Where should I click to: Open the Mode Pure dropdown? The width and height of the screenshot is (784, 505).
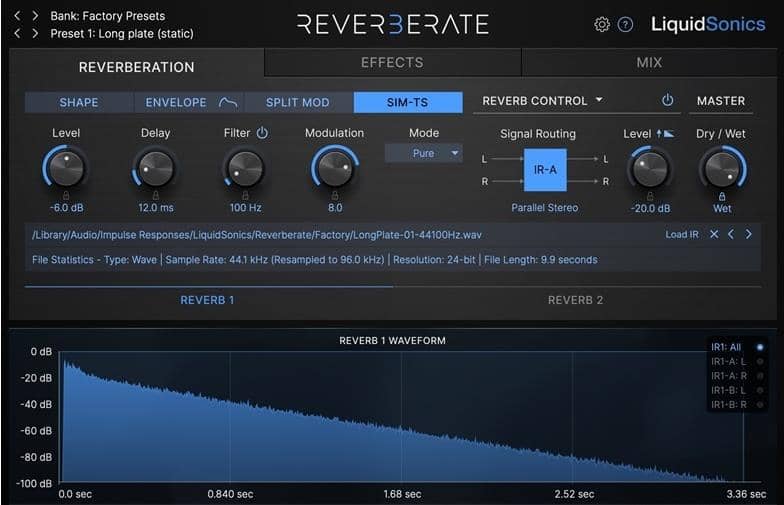424,154
